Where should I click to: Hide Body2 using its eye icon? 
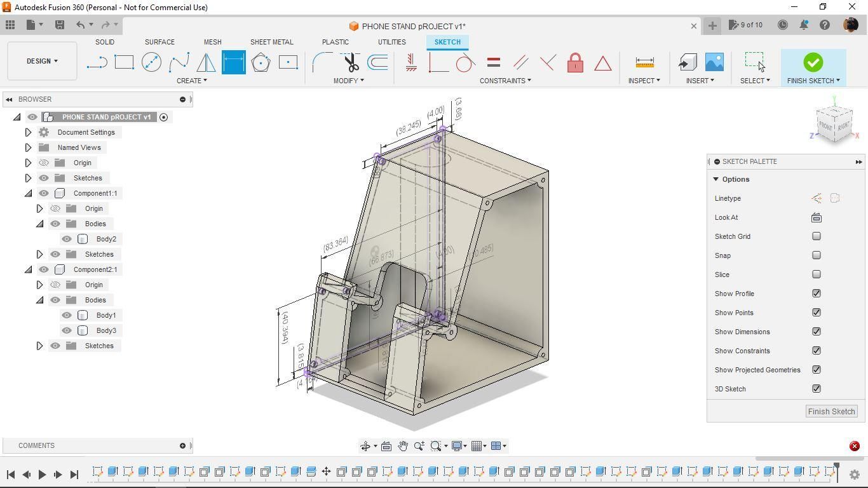tap(67, 239)
